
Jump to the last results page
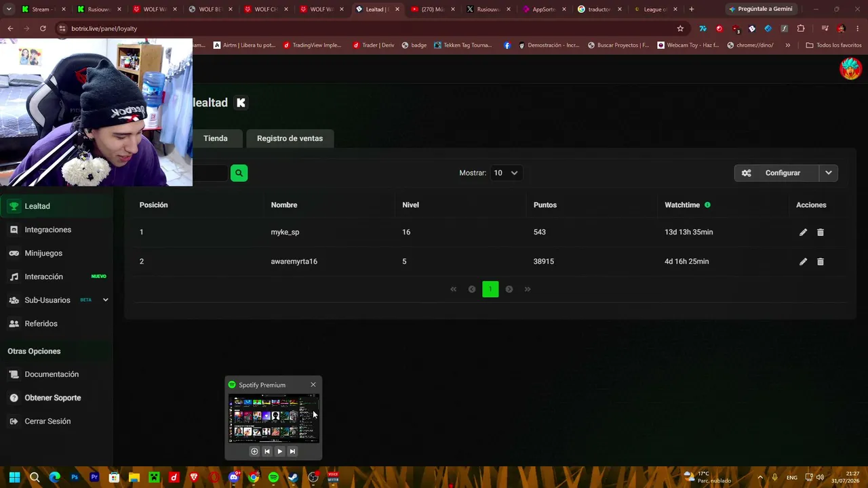tap(528, 289)
